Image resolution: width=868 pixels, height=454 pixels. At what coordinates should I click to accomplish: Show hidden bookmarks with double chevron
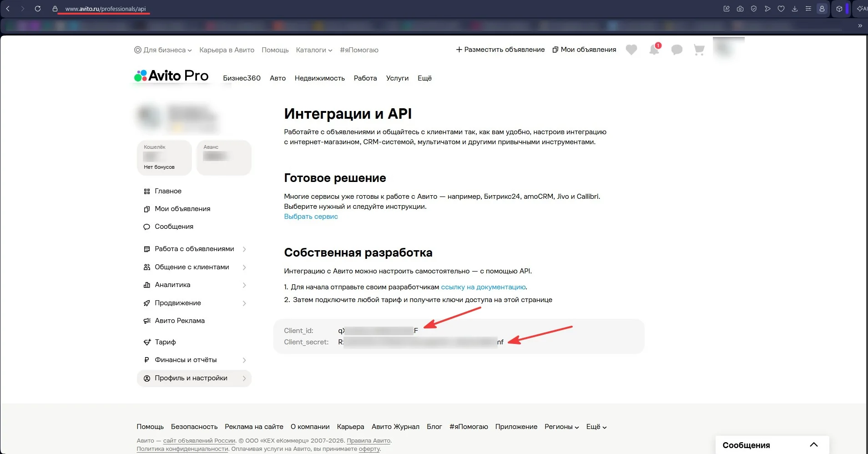point(860,26)
